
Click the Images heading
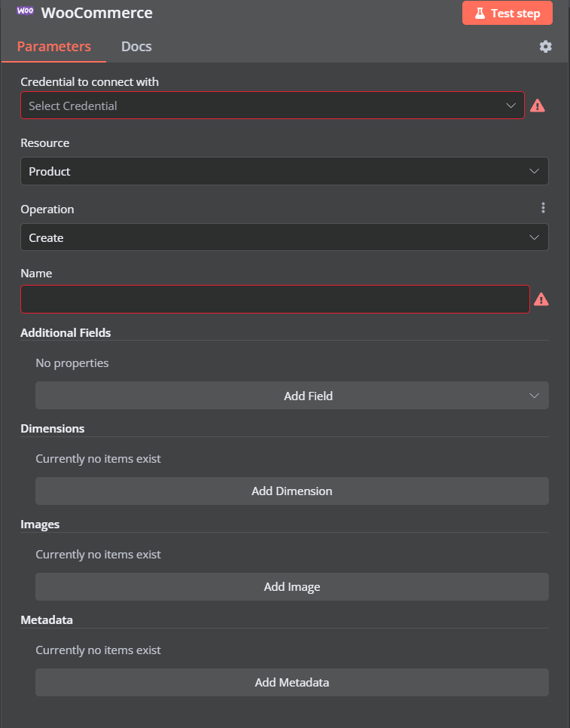(40, 525)
